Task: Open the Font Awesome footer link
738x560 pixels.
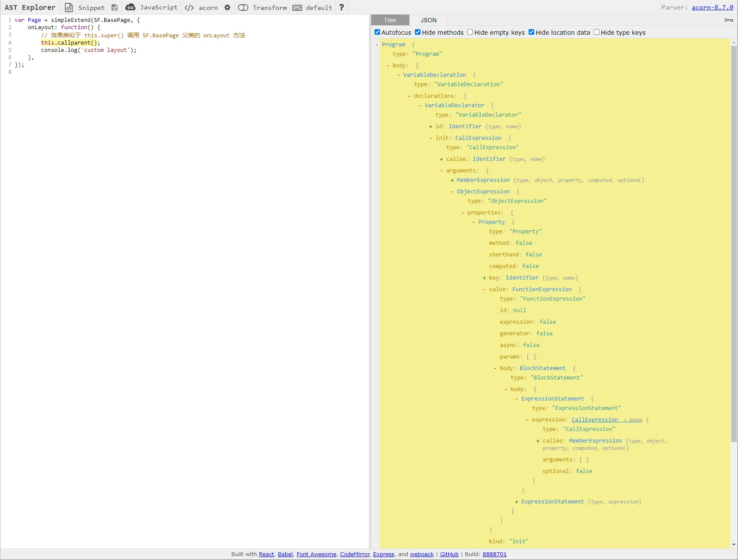Action: coord(316,554)
